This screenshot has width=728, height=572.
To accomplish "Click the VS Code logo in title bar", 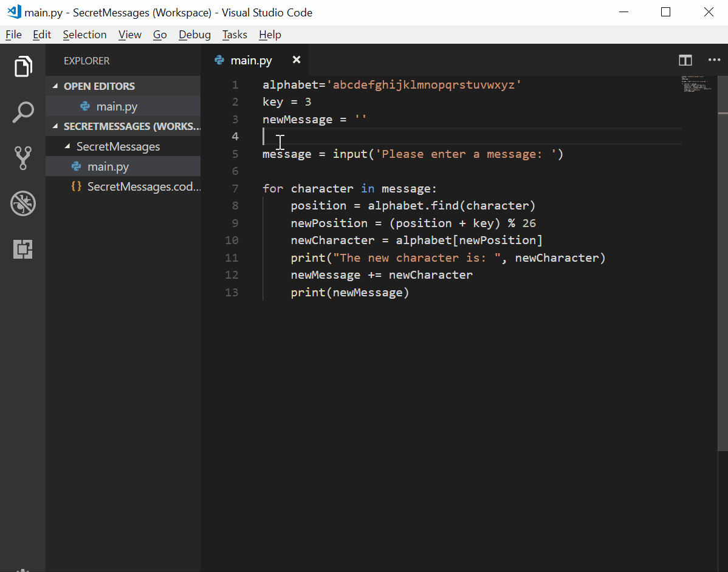I will click(x=14, y=12).
